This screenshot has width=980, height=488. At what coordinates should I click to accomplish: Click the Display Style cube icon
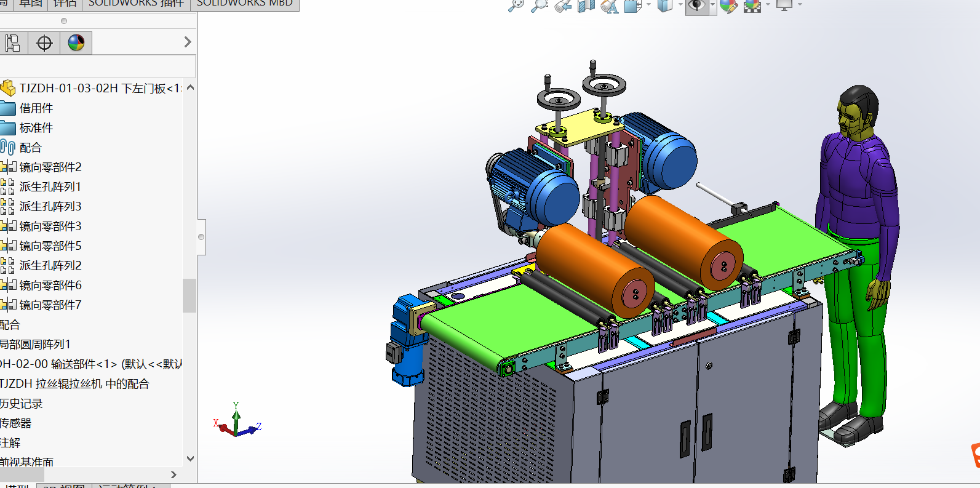[664, 6]
